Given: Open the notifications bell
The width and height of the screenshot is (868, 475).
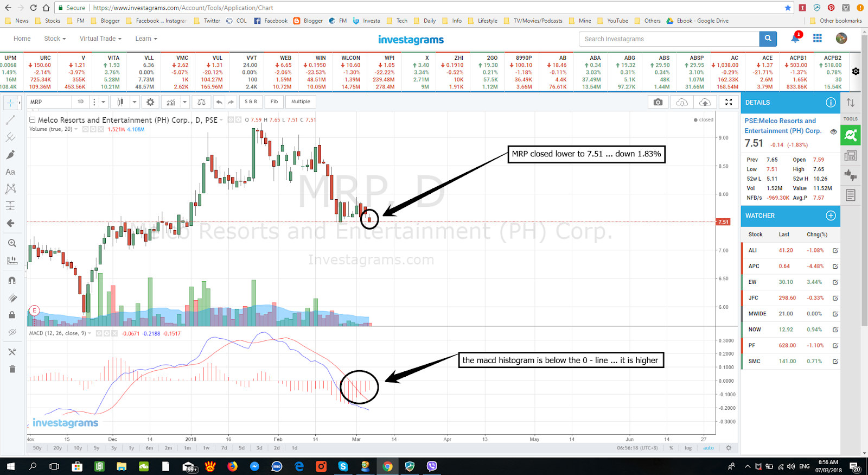Looking at the screenshot, I should pos(795,38).
